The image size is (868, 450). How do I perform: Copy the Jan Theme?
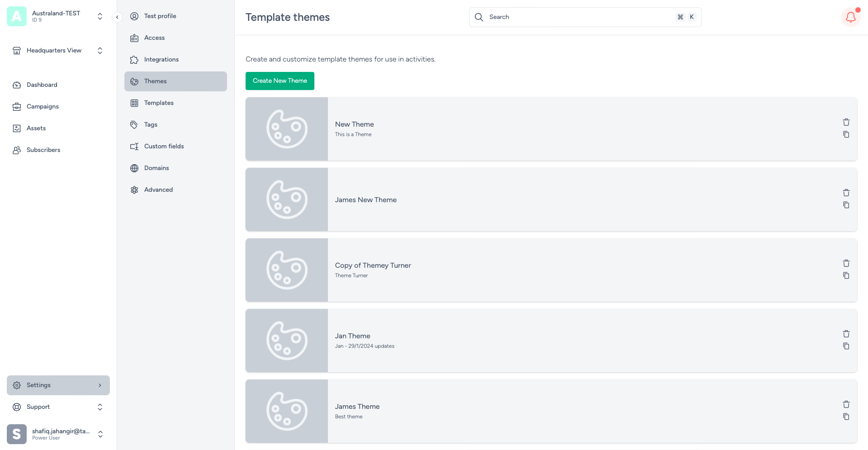846,346
